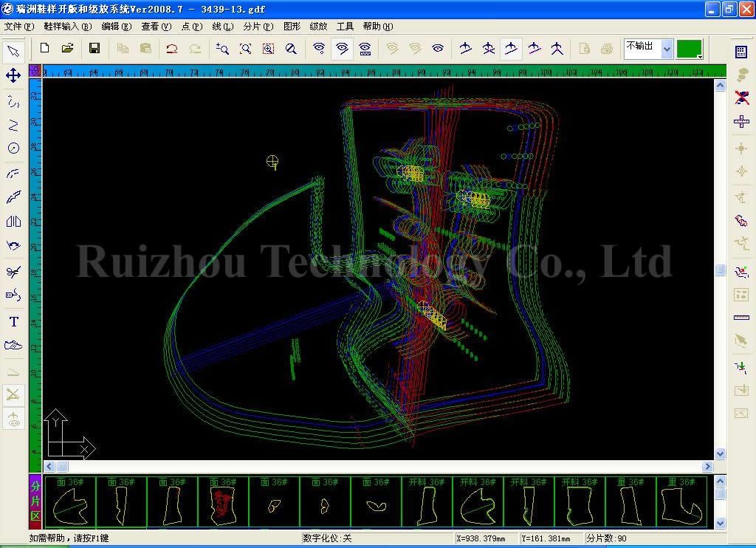Click the piece strip scroll down arrow

(720, 522)
